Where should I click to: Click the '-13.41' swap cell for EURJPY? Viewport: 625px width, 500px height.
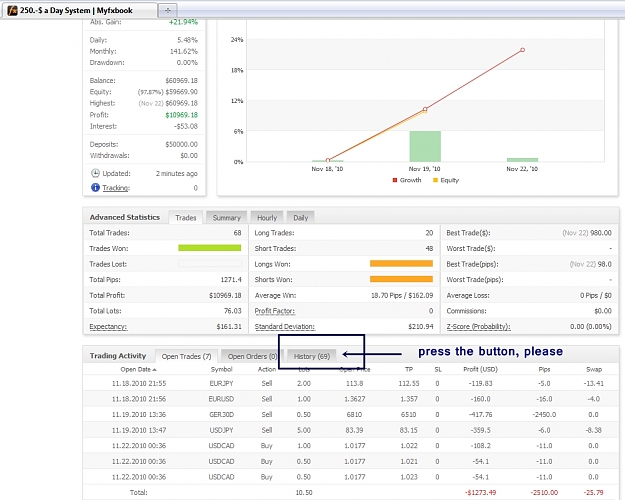tap(594, 384)
